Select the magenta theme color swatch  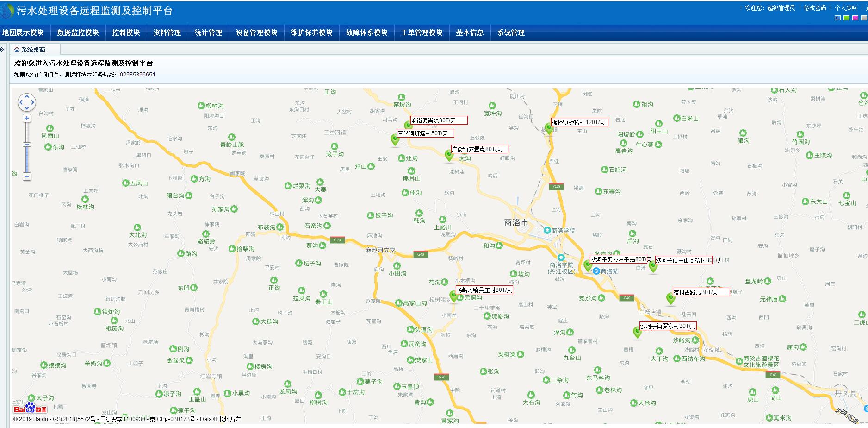pyautogui.click(x=855, y=18)
